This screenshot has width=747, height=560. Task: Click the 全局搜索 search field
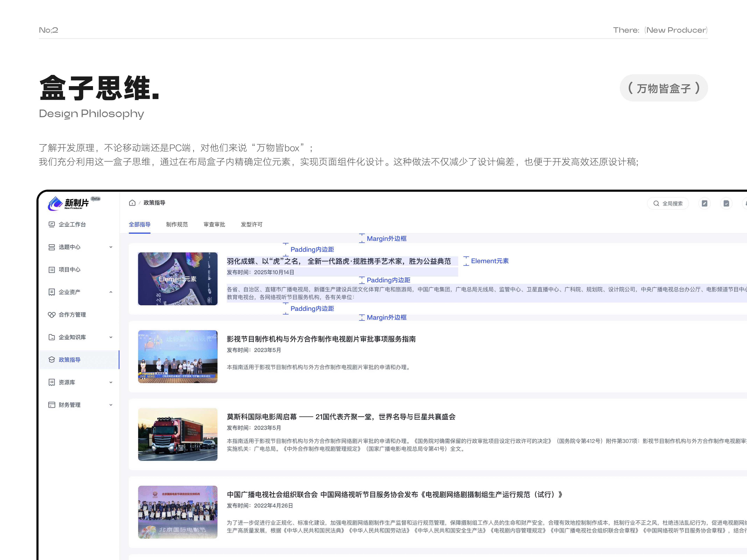tap(668, 204)
